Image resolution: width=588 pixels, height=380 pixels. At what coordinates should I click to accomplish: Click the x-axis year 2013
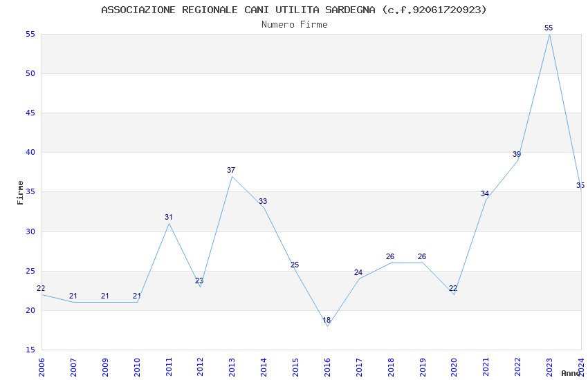(232, 367)
